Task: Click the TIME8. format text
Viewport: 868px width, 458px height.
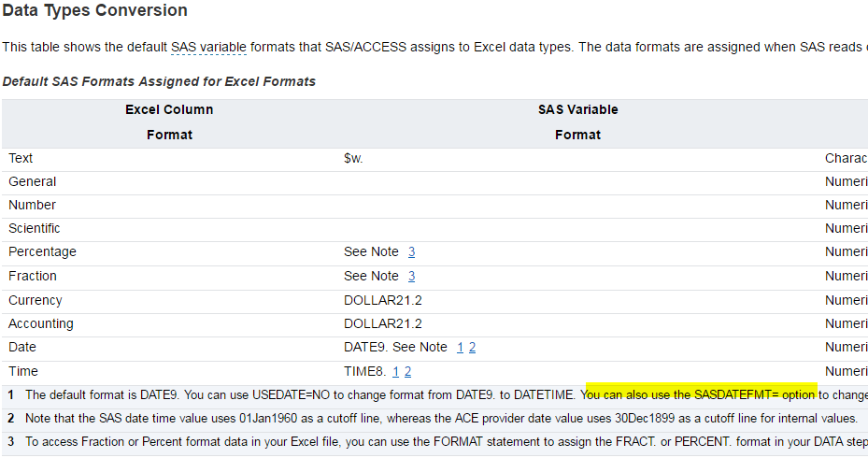Action: tap(364, 372)
